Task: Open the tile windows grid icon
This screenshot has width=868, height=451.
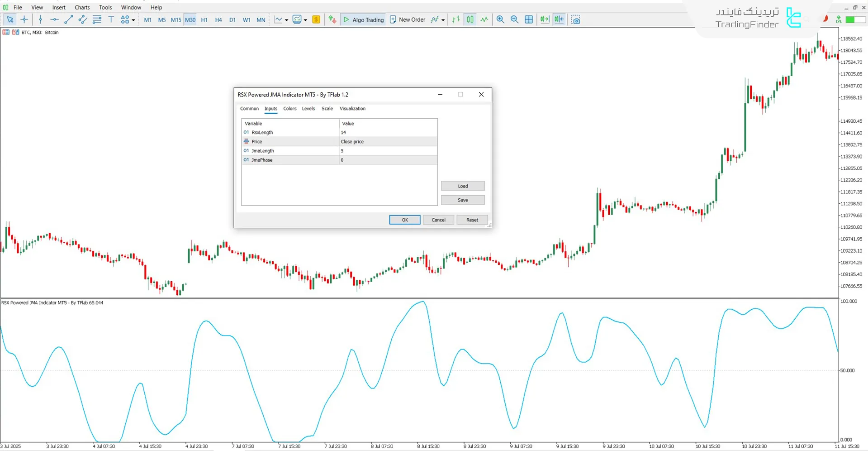Action: point(529,19)
